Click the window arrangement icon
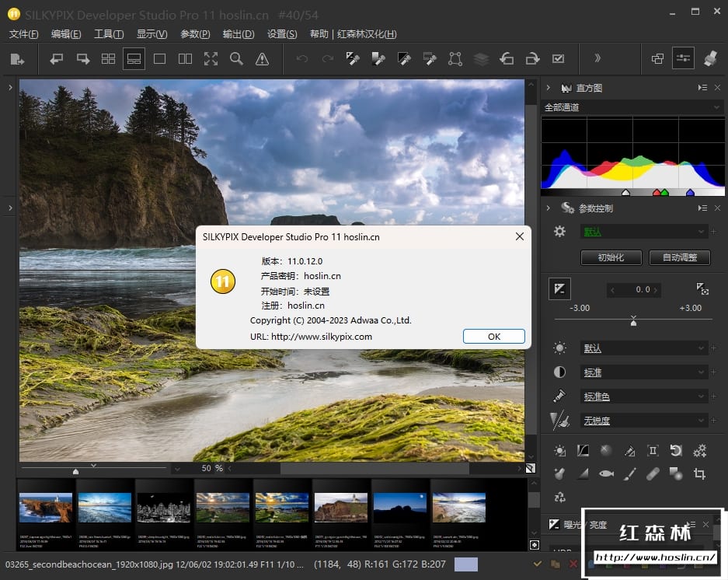 pyautogui.click(x=657, y=58)
